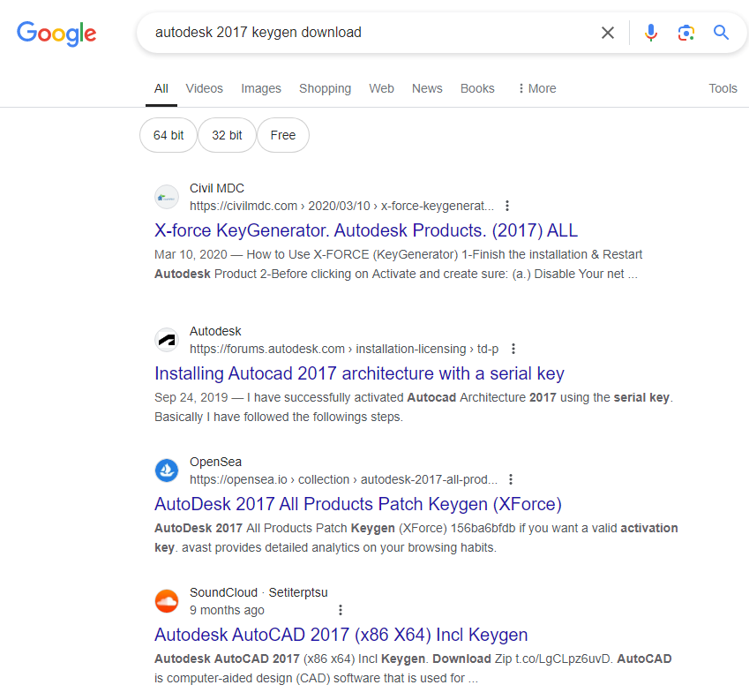
Task: Open options menu for SoundCloud result
Action: click(341, 610)
